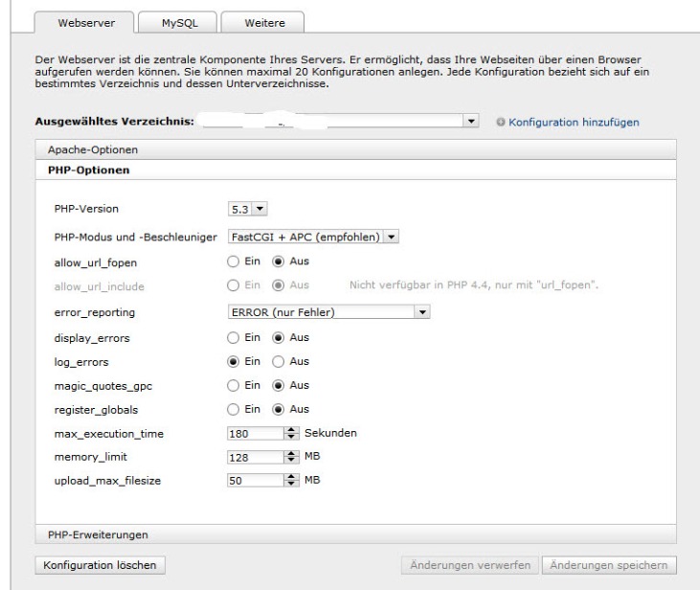
Task: Select Ein for magic_quotes_gpc
Action: [x=233, y=385]
